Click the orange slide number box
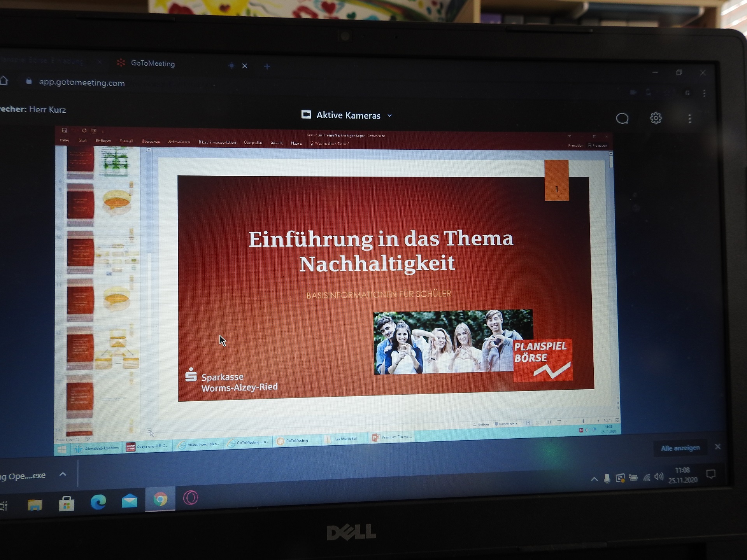Viewport: 747px width, 560px height. (557, 180)
